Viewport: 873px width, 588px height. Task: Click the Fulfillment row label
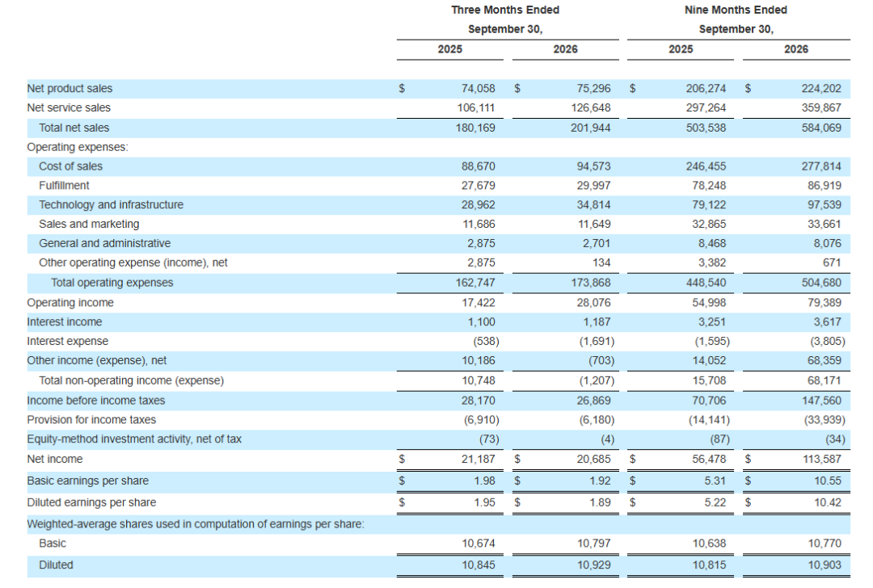click(64, 186)
